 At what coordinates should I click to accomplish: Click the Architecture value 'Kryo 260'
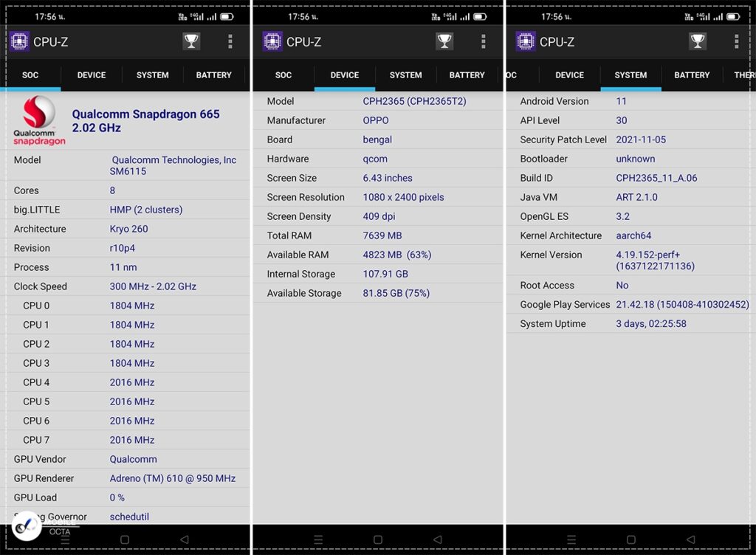128,229
